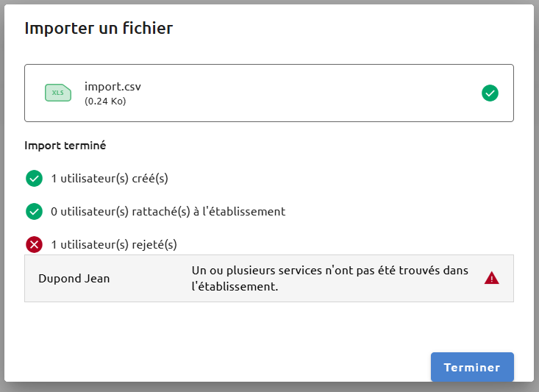Select the Dupond Jean rejected user name
The image size is (539, 392).
point(74,279)
